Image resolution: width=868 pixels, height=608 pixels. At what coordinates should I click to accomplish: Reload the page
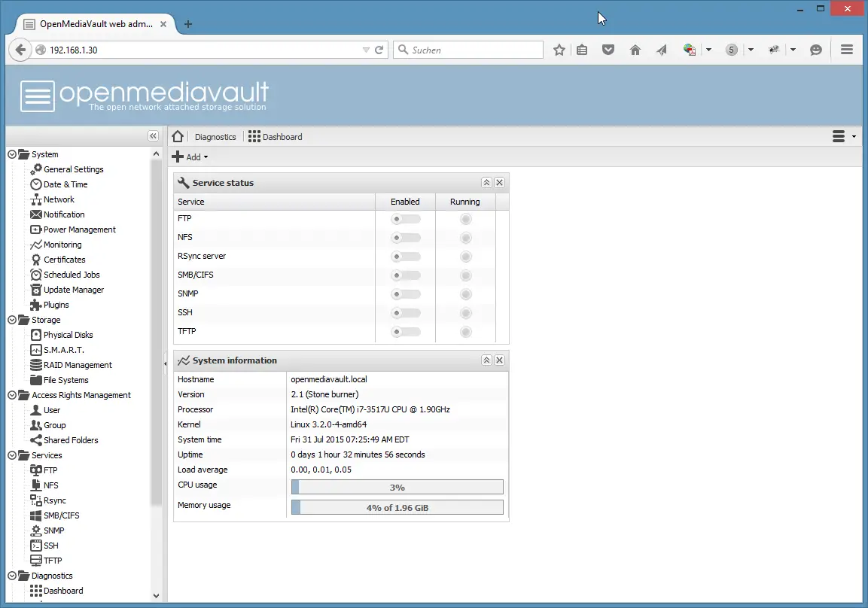tap(379, 50)
